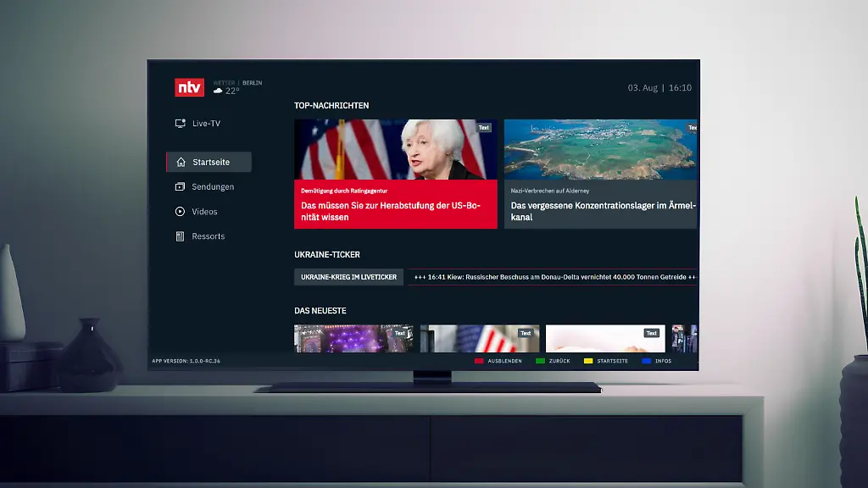This screenshot has height=488, width=868.
Task: Click the cloud weather icon
Action: coord(218,91)
